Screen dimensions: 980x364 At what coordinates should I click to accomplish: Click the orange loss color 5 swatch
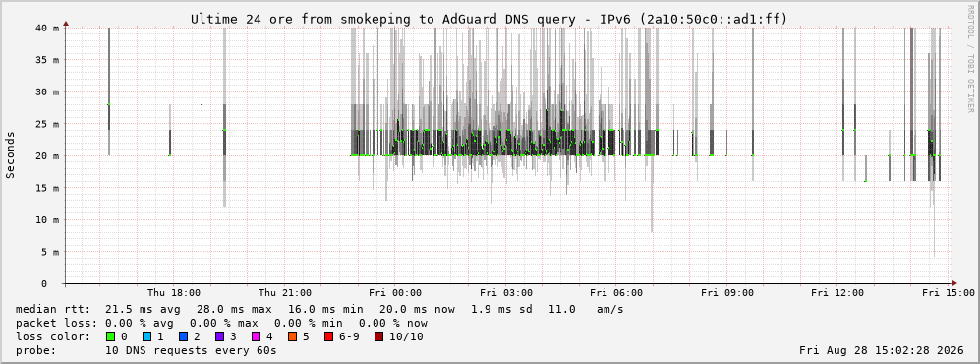click(x=292, y=336)
